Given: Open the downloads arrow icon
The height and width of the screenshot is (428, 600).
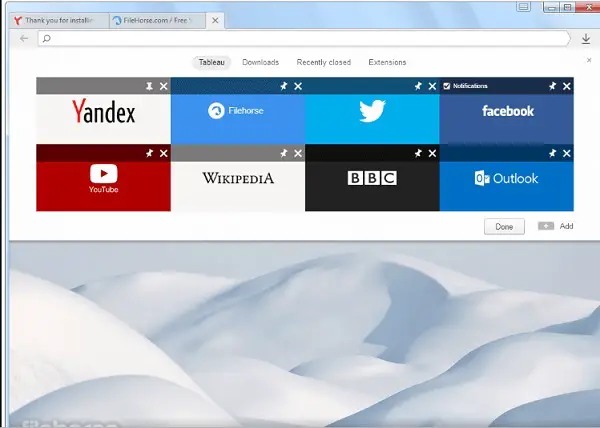Looking at the screenshot, I should [x=586, y=39].
